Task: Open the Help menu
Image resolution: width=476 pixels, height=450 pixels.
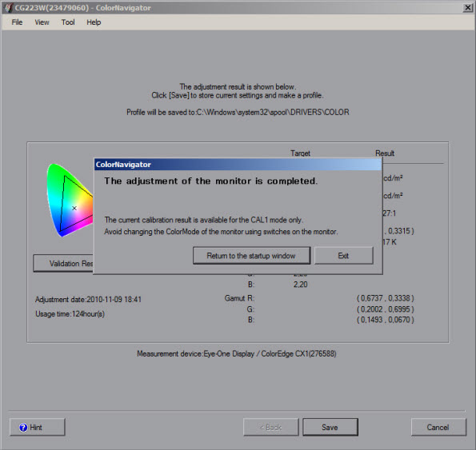Action: pos(94,22)
